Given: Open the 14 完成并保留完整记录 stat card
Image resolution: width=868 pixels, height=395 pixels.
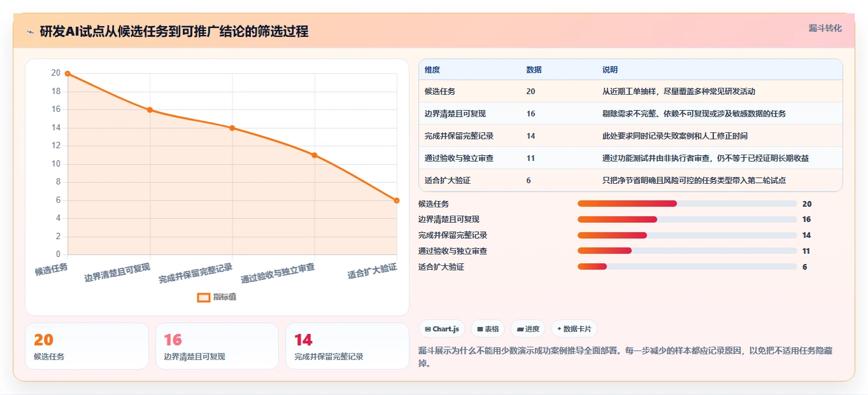Looking at the screenshot, I should [x=347, y=346].
